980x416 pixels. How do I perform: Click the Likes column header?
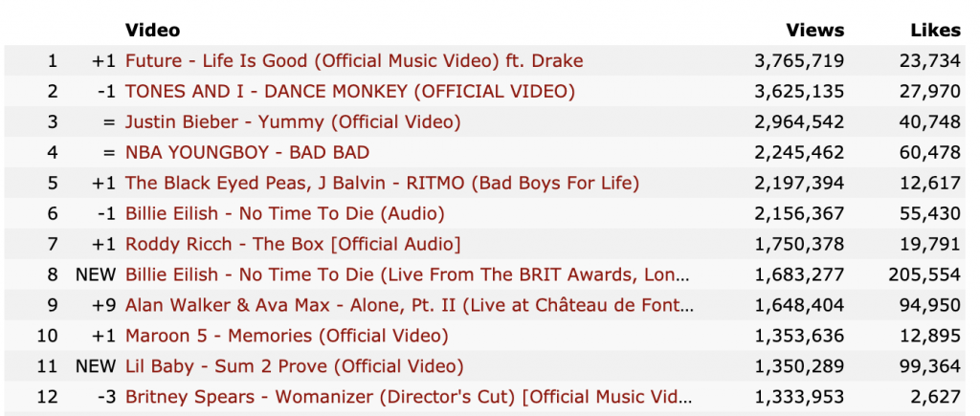(x=934, y=31)
